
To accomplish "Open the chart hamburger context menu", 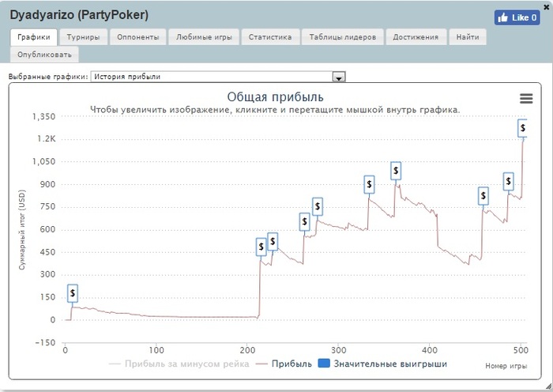I will click(526, 99).
